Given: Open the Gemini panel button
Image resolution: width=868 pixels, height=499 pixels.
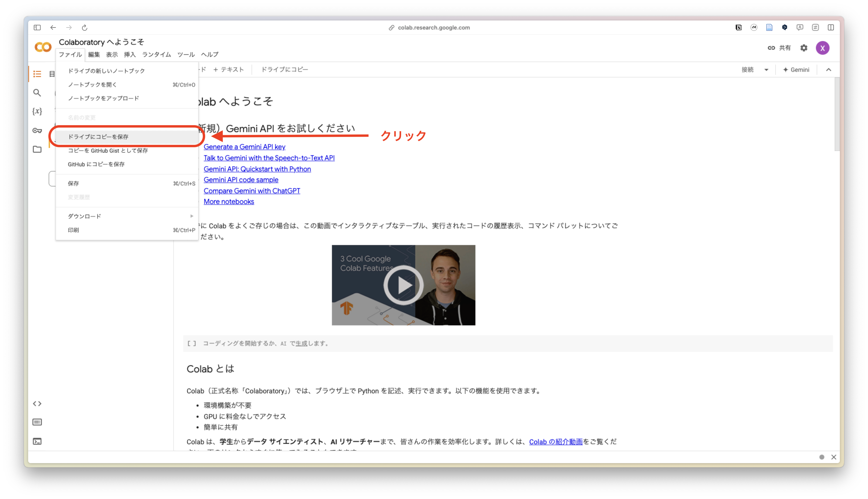Looking at the screenshot, I should click(796, 69).
